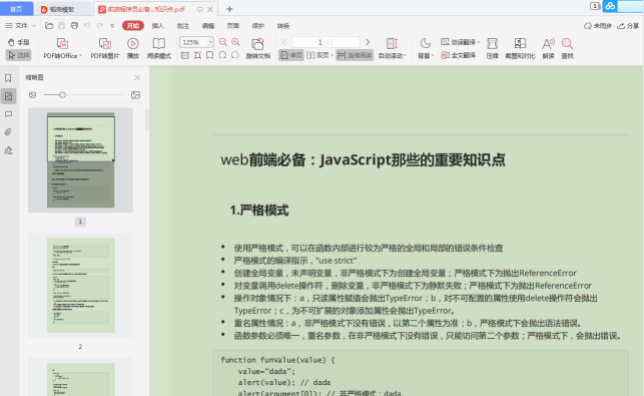This screenshot has height=396, width=644.
Task: Add a new tab with plus
Action: click(x=230, y=9)
